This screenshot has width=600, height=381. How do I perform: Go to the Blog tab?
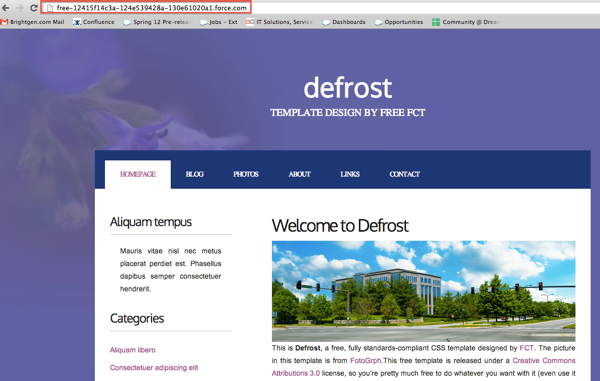click(x=194, y=174)
